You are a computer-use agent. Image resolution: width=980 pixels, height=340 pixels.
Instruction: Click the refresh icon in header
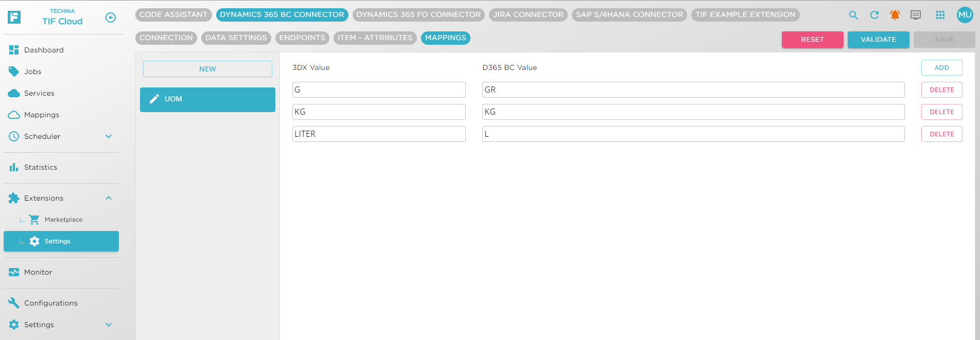(874, 15)
